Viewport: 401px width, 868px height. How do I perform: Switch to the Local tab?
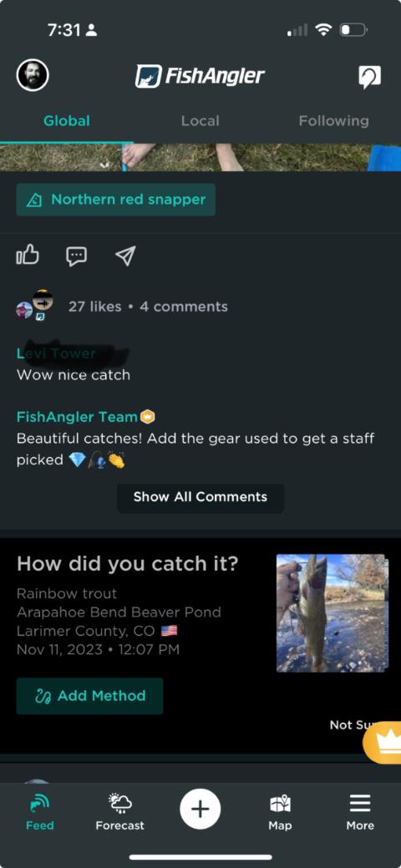click(x=200, y=120)
